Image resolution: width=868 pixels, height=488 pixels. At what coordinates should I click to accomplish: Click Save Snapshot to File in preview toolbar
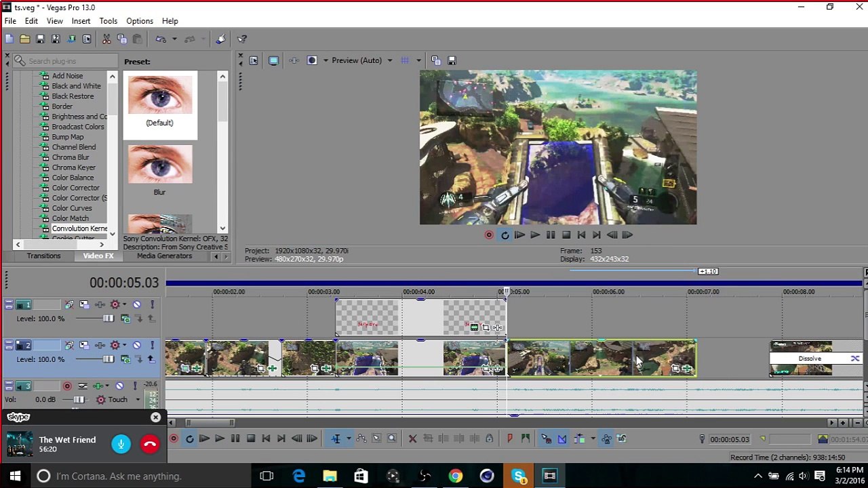point(452,60)
